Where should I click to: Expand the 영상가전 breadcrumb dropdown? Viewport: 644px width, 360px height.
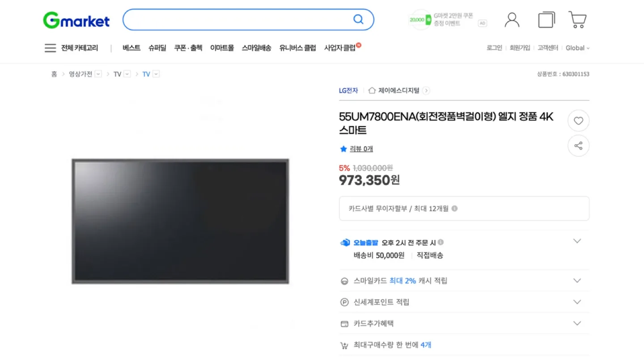coord(98,74)
